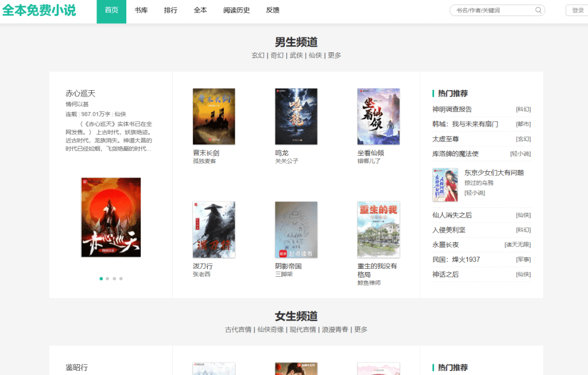The height and width of the screenshot is (375, 588).
Task: Click the 阴影帝国 cover image
Action: click(x=296, y=230)
